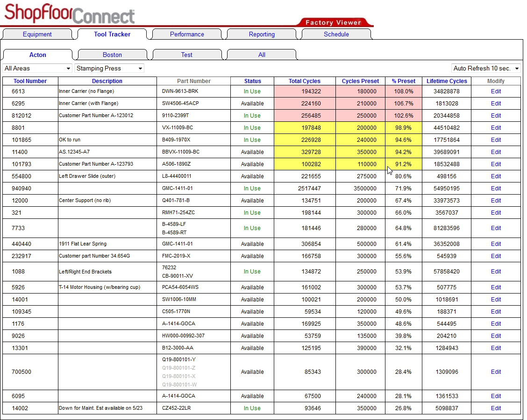Edit tool number 6613
The width and height of the screenshot is (527, 420).
tap(495, 91)
